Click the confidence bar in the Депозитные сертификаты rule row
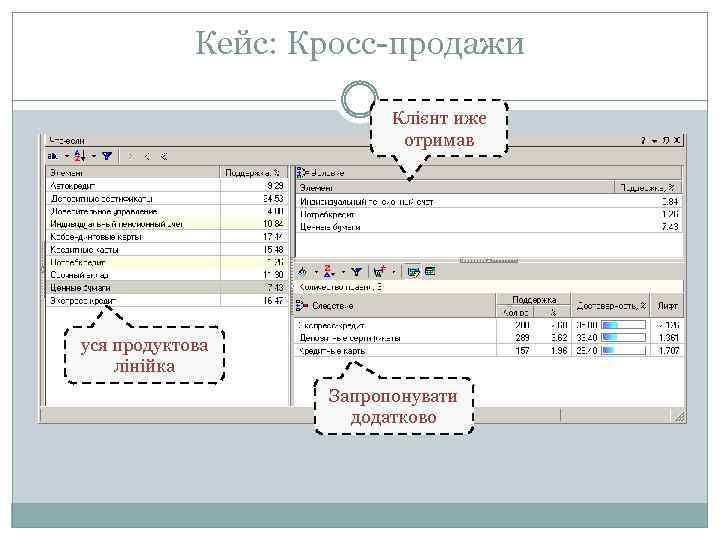 pos(623,338)
